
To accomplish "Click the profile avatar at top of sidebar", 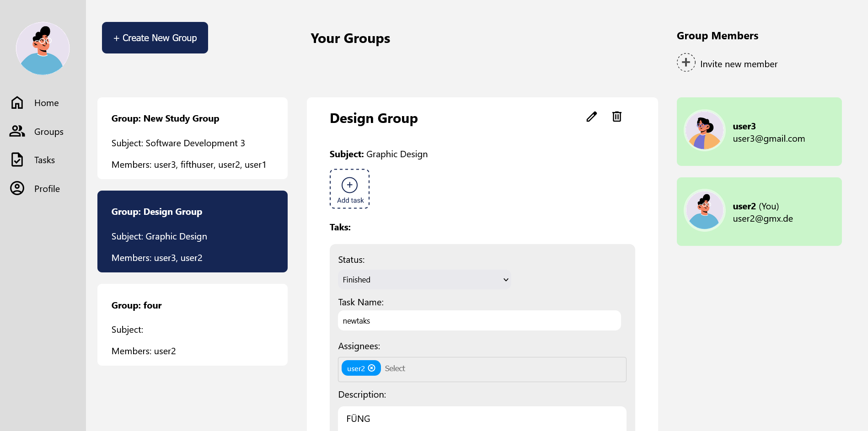I will [x=43, y=48].
